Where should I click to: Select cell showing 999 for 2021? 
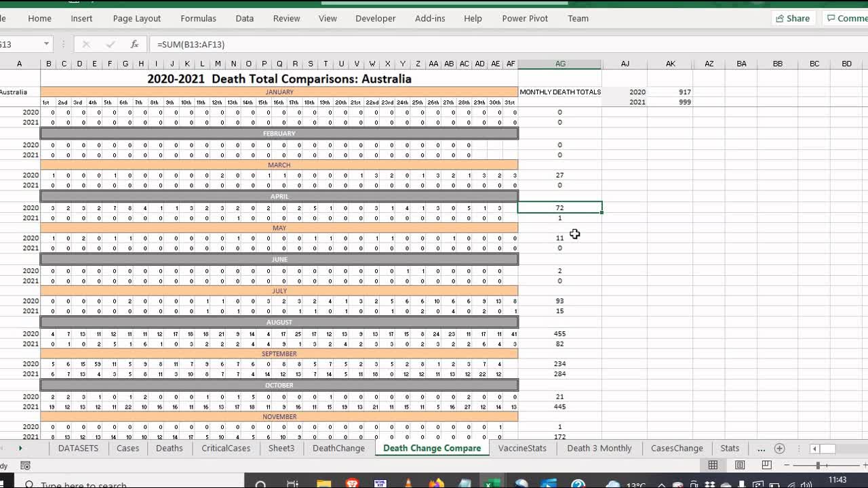pos(670,102)
